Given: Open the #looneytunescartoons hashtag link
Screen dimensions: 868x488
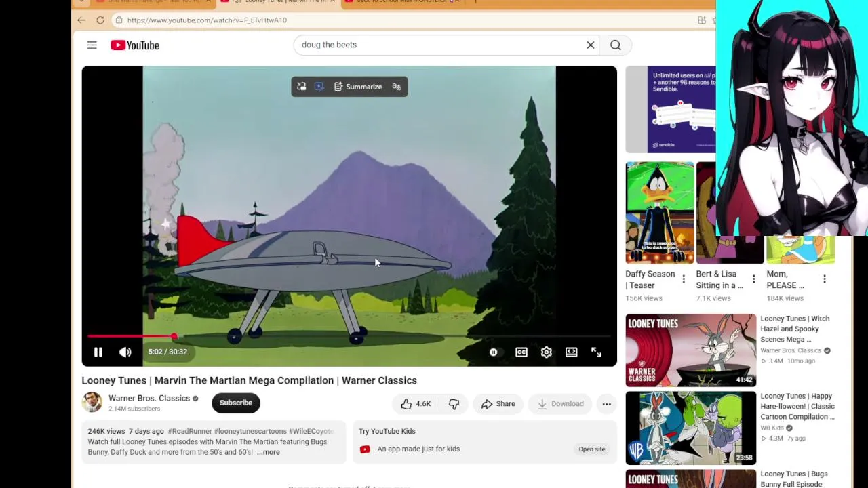Looking at the screenshot, I should 250,431.
